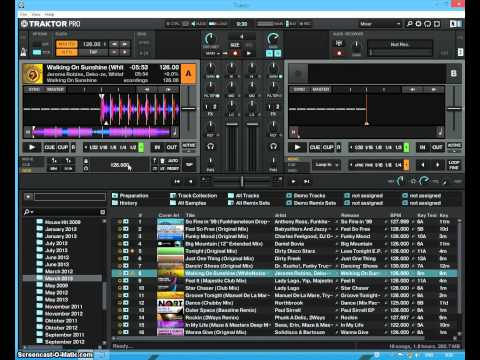480x360 pixels.
Task: Jump to next cue on Deck A
Action: coord(168,90)
